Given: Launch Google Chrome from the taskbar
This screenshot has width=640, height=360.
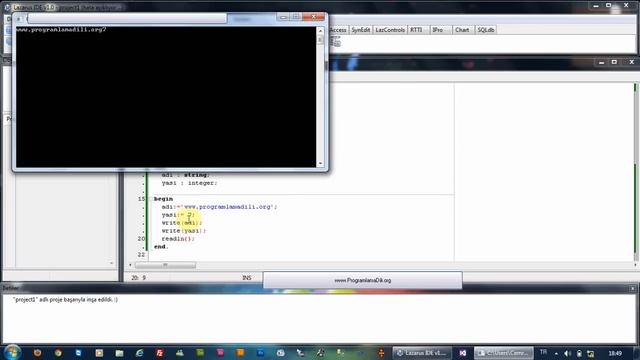Looking at the screenshot, I should pos(58,353).
